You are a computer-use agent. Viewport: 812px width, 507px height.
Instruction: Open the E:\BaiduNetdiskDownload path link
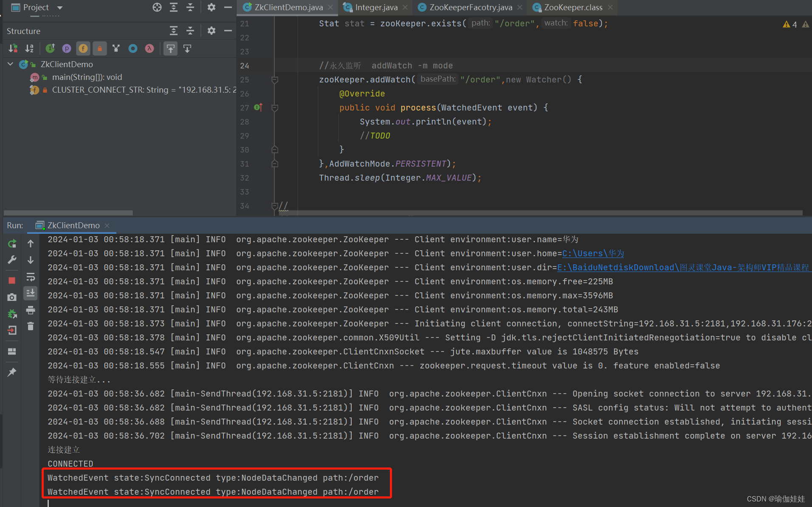point(683,267)
